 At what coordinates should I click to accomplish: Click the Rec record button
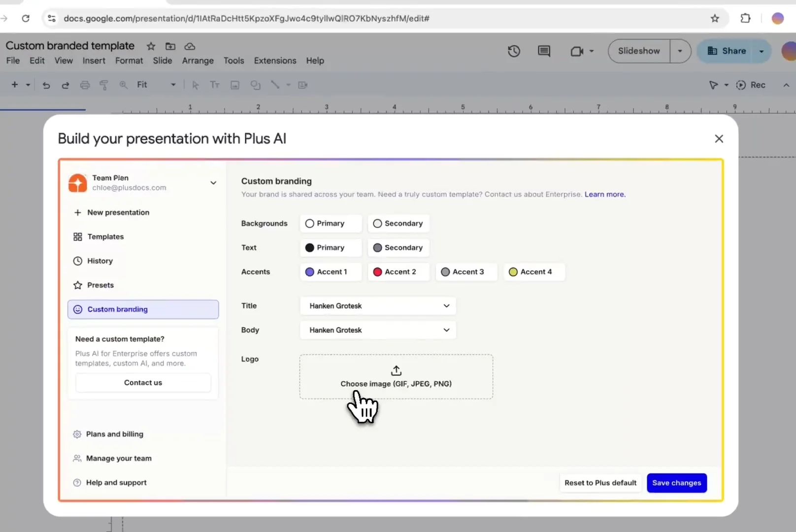point(751,85)
